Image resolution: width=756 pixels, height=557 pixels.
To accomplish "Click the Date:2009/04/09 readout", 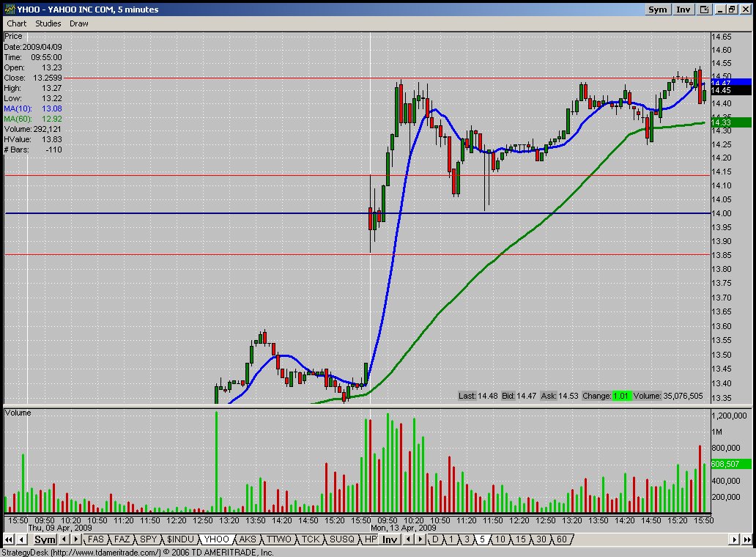I will 33,47.
